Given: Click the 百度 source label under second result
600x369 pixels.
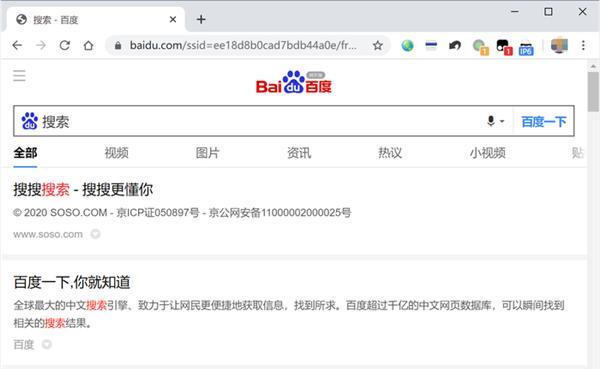Looking at the screenshot, I should (x=24, y=345).
